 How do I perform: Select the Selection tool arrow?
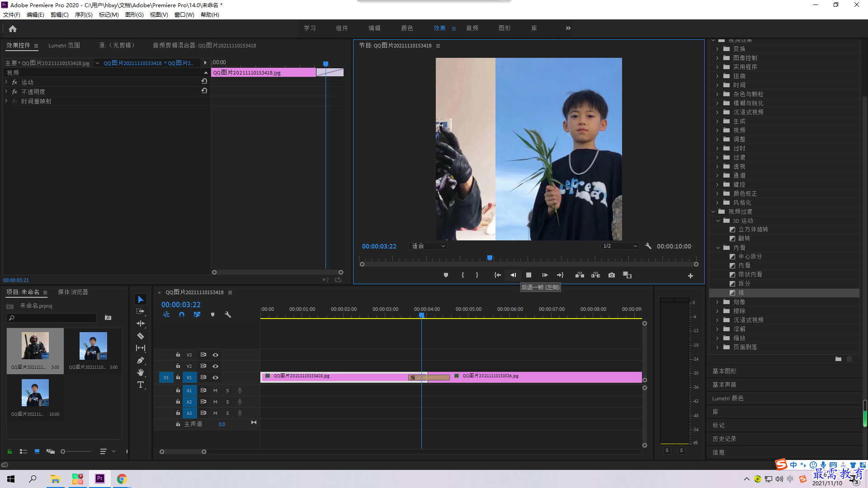click(141, 300)
